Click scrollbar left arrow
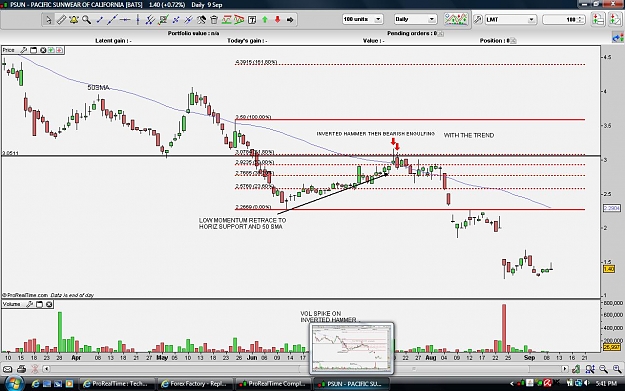The height and width of the screenshot is (391, 625). pos(46,369)
